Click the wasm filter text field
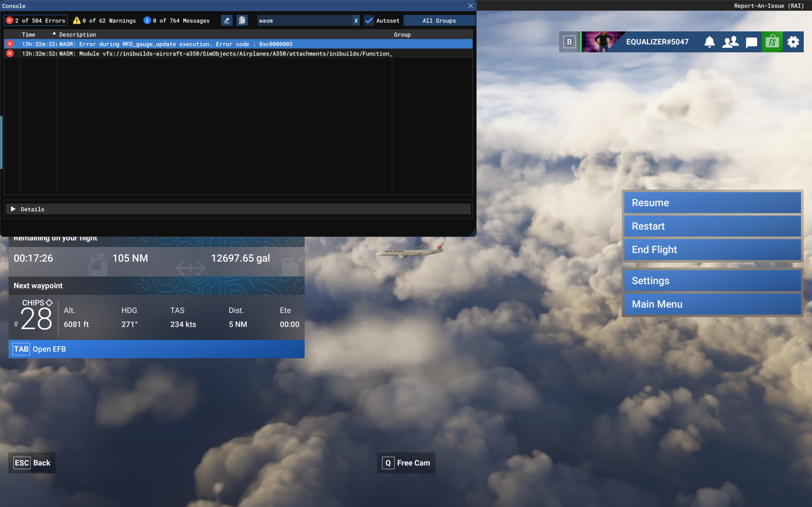812x507 pixels. pos(304,21)
